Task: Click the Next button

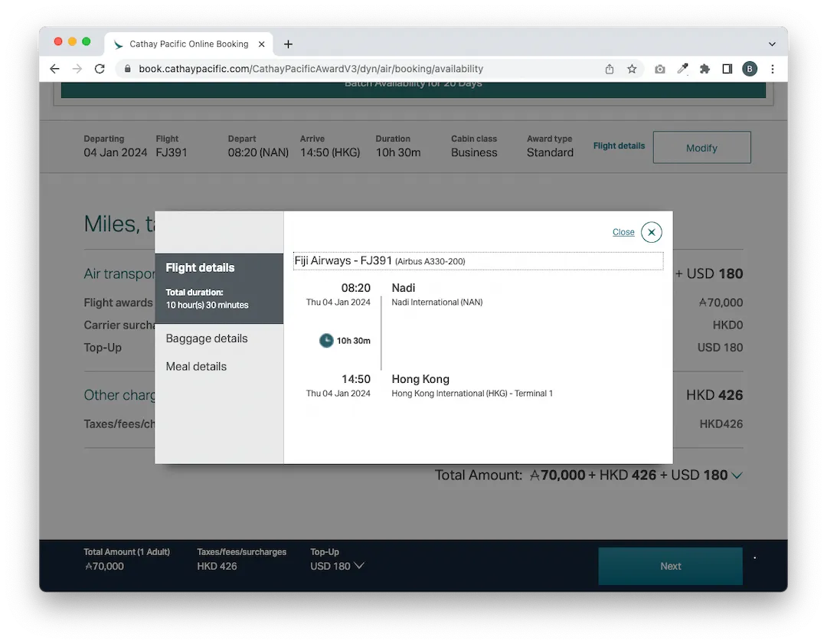Action: point(670,566)
